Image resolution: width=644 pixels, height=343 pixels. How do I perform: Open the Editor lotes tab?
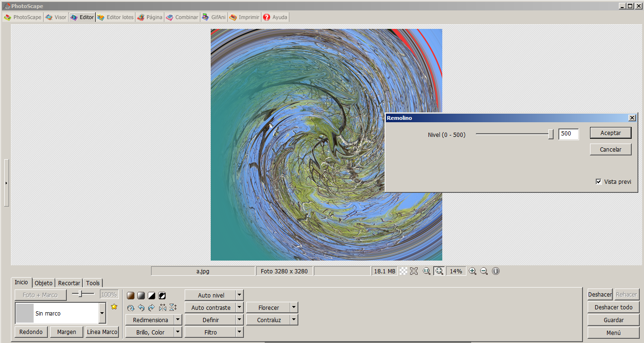tap(115, 17)
